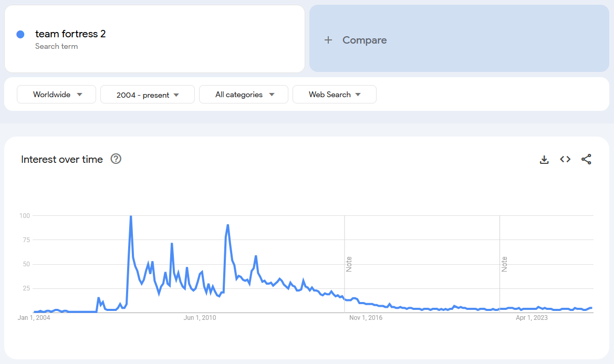Open the Worldwide region dropdown
This screenshot has height=364, width=614.
[x=57, y=95]
